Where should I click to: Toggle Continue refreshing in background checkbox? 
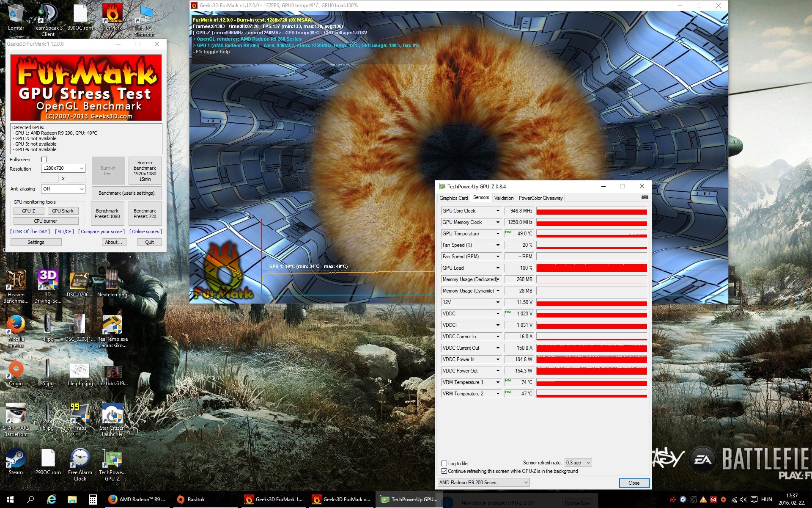click(x=444, y=471)
